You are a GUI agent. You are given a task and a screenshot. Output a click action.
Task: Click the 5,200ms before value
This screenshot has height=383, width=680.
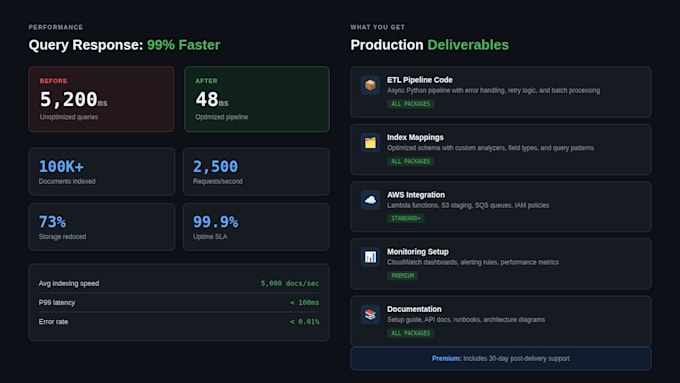(73, 99)
